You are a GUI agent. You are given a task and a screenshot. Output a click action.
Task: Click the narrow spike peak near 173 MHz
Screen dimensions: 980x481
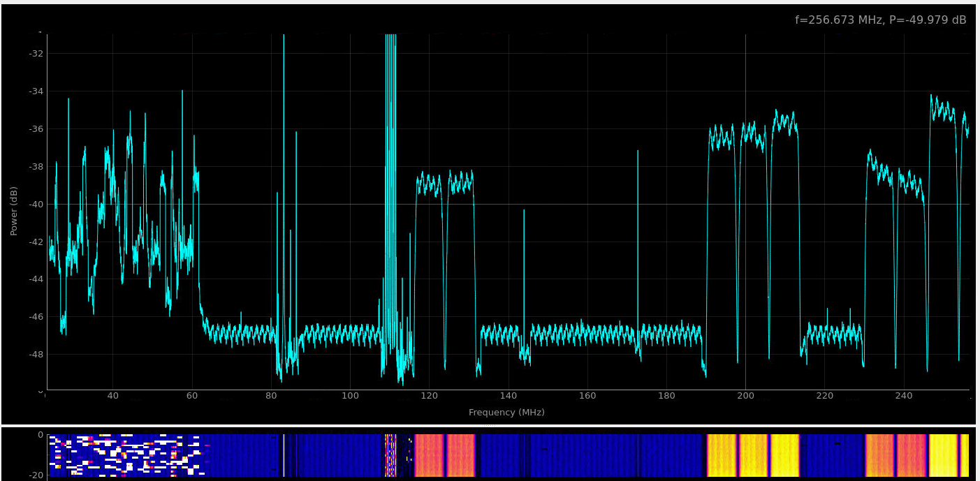[x=638, y=151]
